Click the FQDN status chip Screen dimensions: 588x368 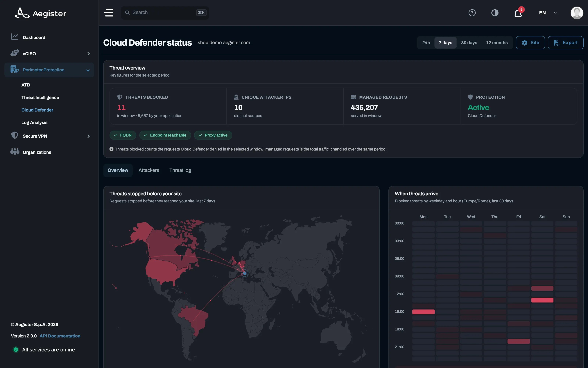pyautogui.click(x=123, y=135)
